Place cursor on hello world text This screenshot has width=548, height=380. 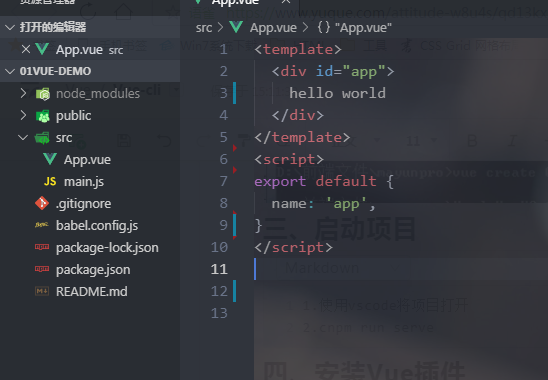coord(337,93)
